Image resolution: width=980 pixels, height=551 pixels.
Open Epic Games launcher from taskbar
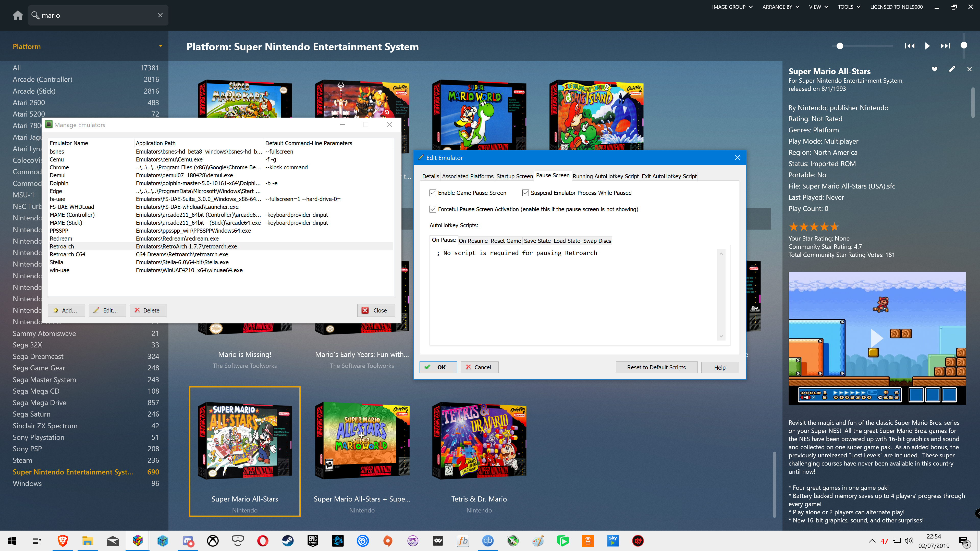(313, 541)
